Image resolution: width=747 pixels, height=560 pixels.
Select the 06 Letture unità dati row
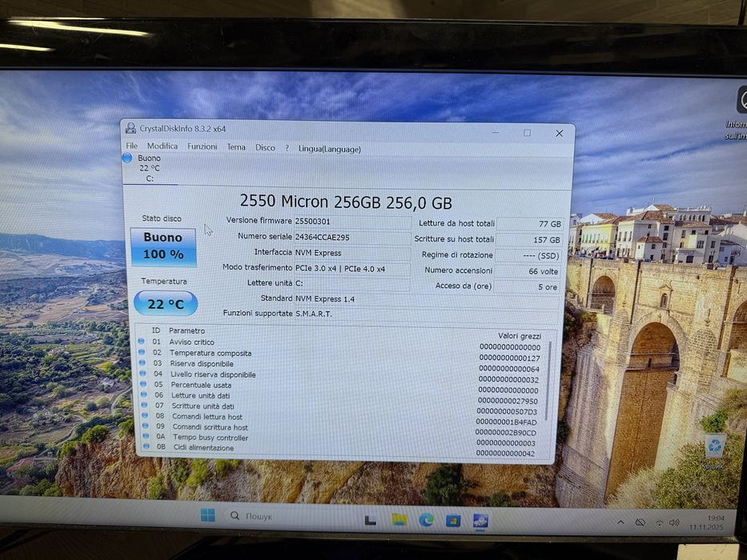(340, 397)
